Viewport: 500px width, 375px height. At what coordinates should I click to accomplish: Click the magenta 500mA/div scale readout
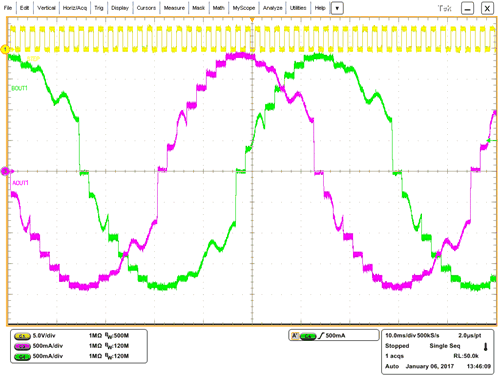click(47, 346)
